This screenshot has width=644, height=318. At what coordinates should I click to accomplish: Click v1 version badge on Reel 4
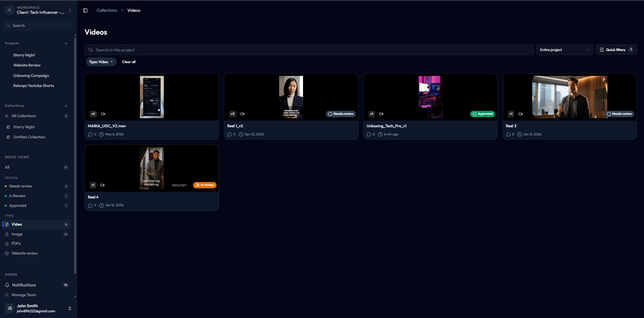(93, 185)
